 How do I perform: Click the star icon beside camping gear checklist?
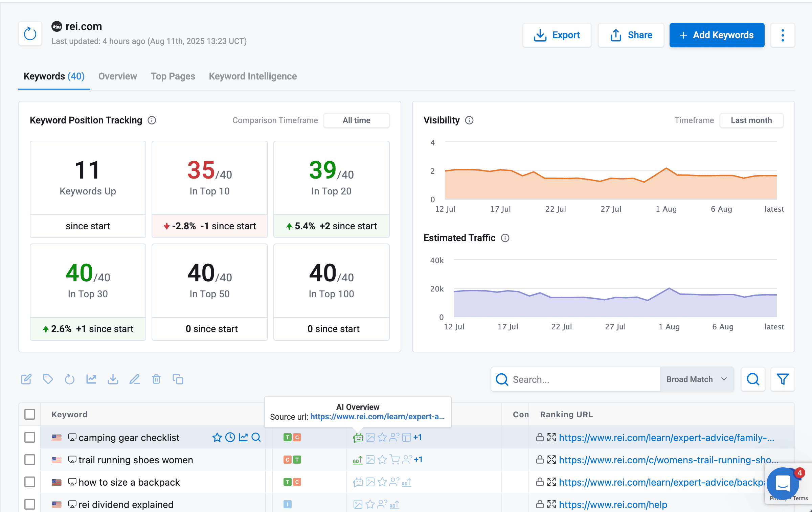217,437
